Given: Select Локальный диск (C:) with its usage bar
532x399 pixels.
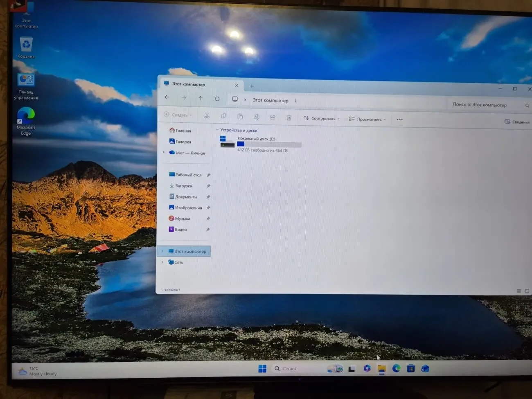Looking at the screenshot, I should 261,144.
